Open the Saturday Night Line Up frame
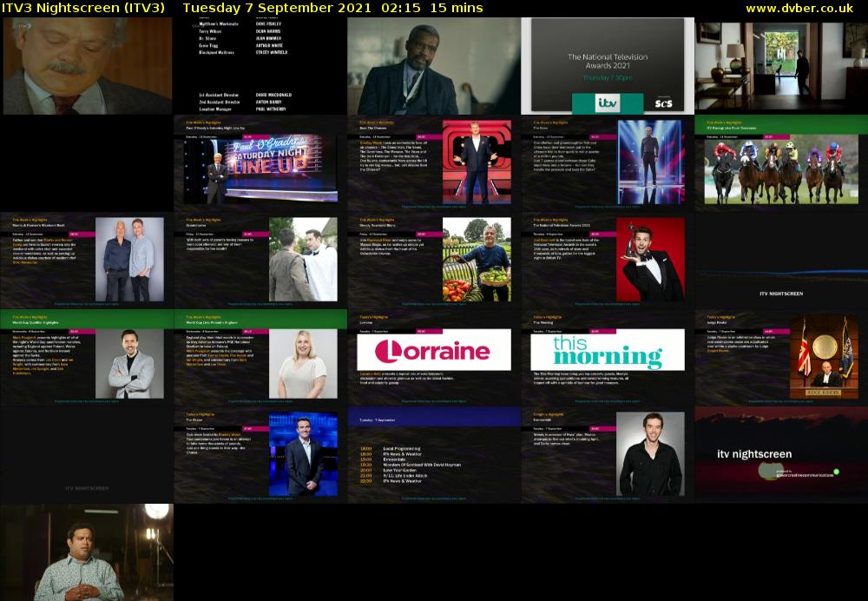 click(x=260, y=163)
